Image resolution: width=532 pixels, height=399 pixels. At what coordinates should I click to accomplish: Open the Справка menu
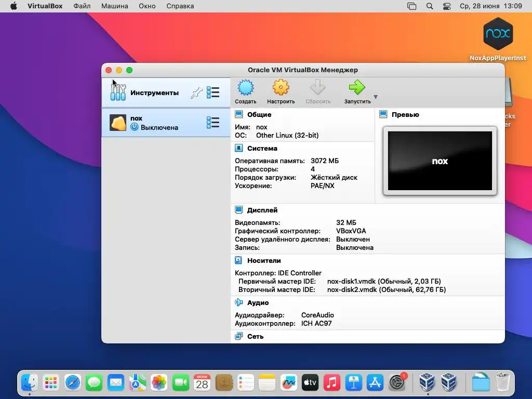pos(180,6)
